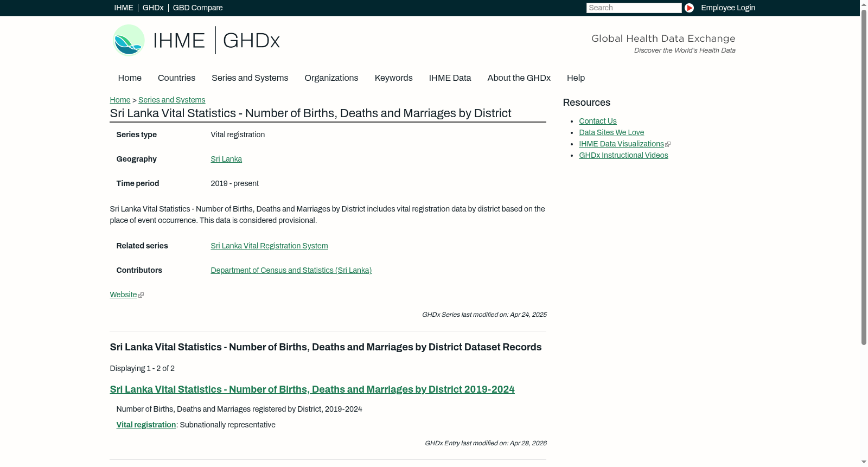Click the 'Displaying 1 - 2 of 2' text
Screen dimensions: 868x467
[x=142, y=368]
